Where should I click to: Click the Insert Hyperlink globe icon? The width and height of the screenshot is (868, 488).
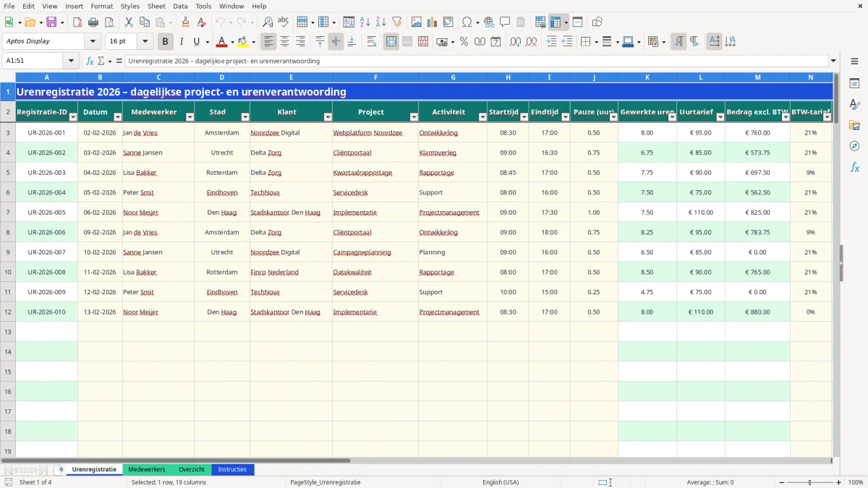[x=489, y=22]
